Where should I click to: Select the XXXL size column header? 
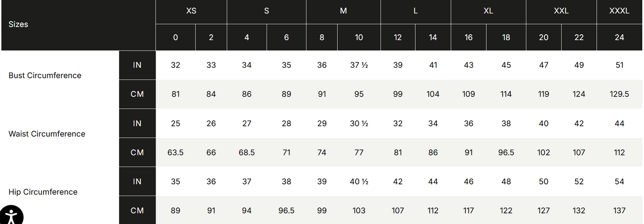[619, 11]
